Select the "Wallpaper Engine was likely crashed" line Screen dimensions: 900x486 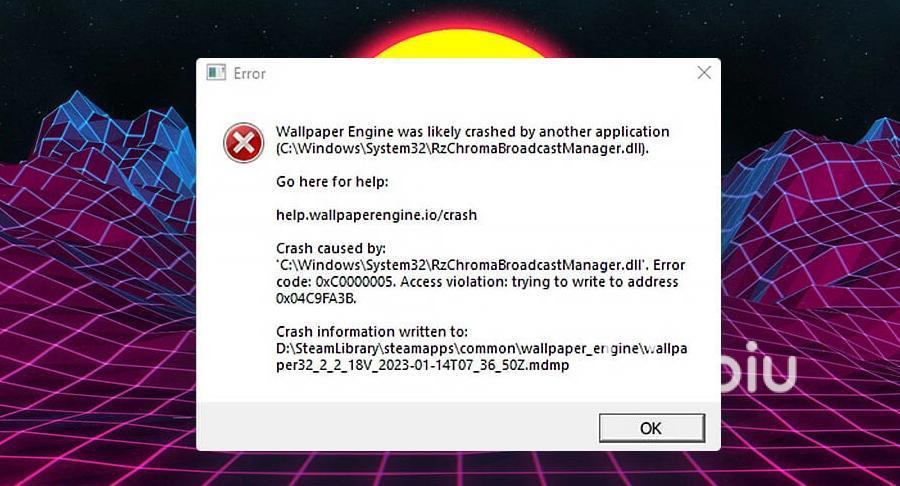[x=472, y=131]
